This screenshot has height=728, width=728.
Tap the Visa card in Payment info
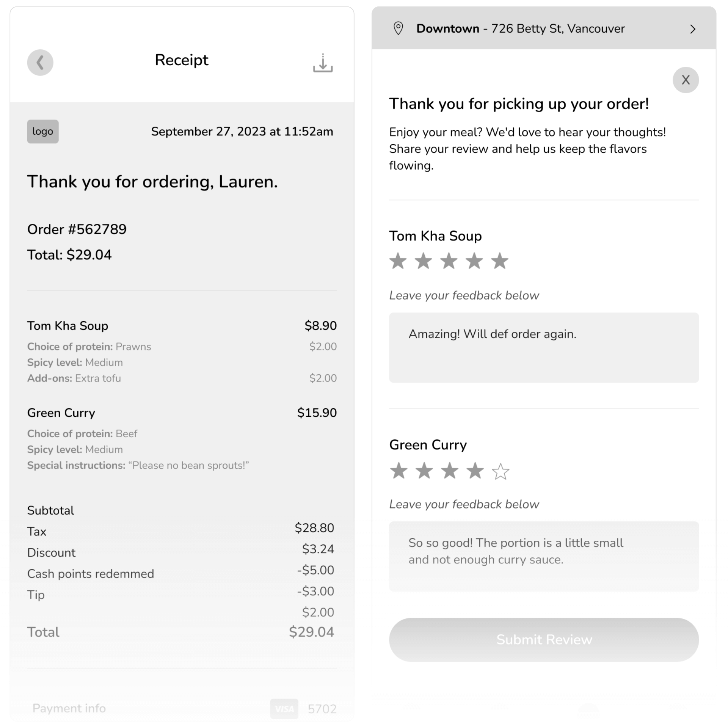(x=284, y=709)
